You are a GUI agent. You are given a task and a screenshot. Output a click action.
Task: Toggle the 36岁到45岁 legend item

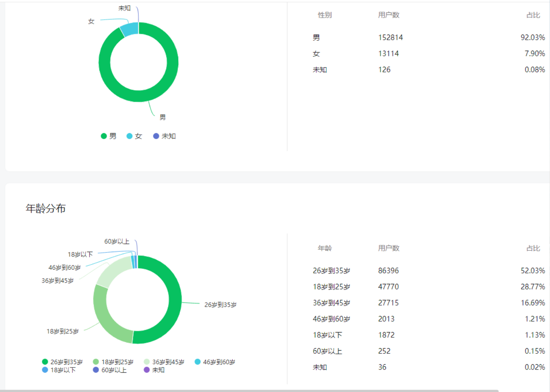164,362
